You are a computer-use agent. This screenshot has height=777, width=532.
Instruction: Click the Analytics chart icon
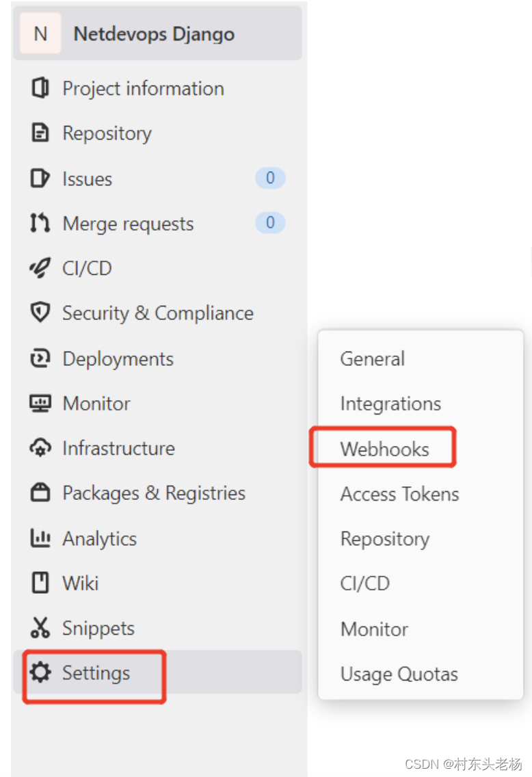[40, 538]
